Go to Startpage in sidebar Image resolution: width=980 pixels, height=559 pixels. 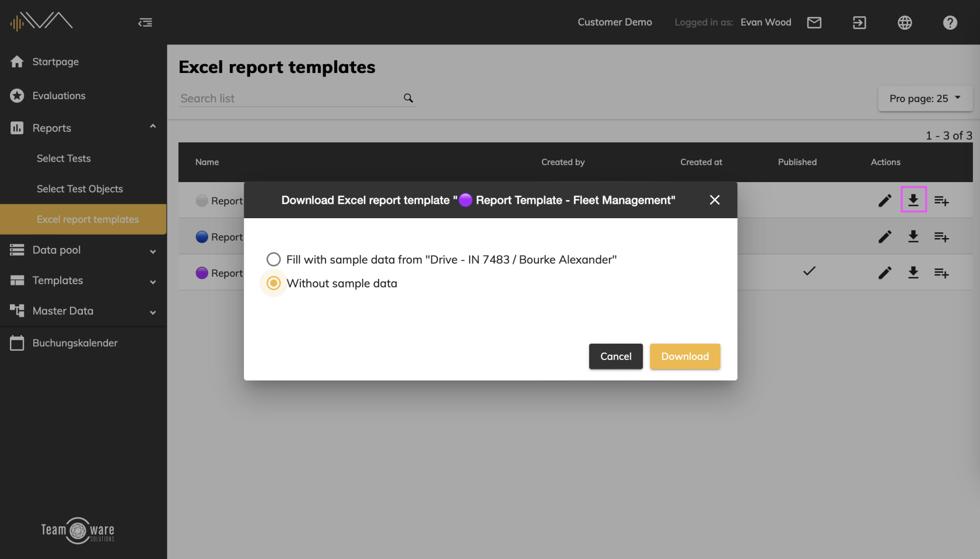click(x=55, y=61)
